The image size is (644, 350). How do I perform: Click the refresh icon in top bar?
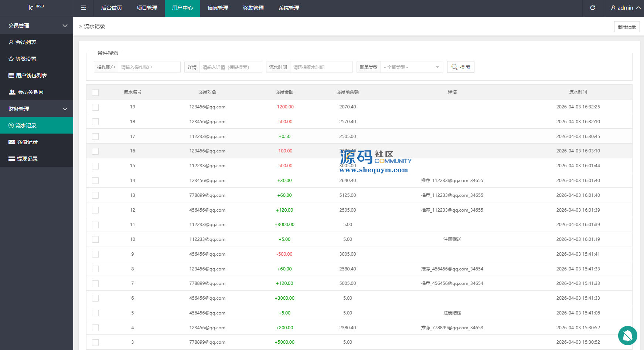(593, 8)
